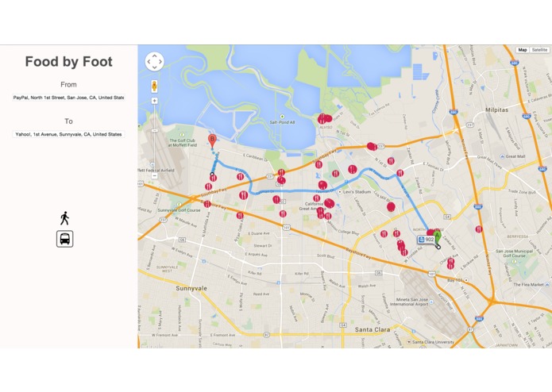Click the Route 87 highway shield
552x392 pixels.
click(470, 329)
